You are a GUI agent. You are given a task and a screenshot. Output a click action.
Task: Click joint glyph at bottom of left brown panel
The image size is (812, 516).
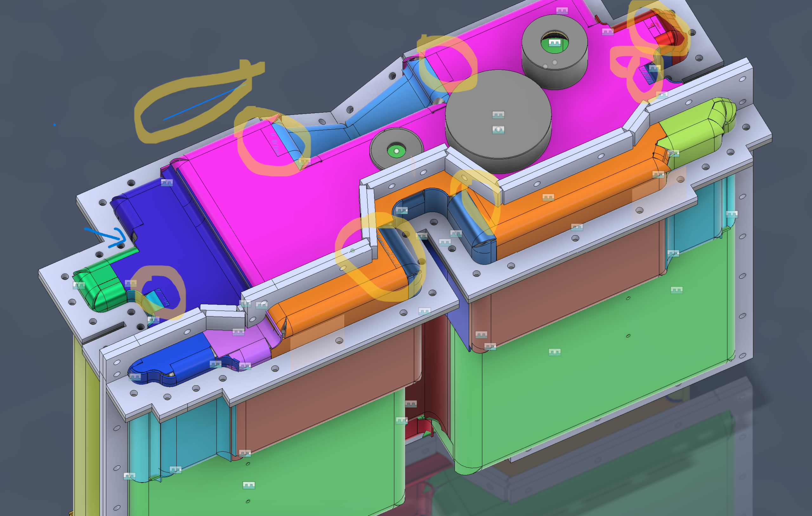click(x=245, y=453)
